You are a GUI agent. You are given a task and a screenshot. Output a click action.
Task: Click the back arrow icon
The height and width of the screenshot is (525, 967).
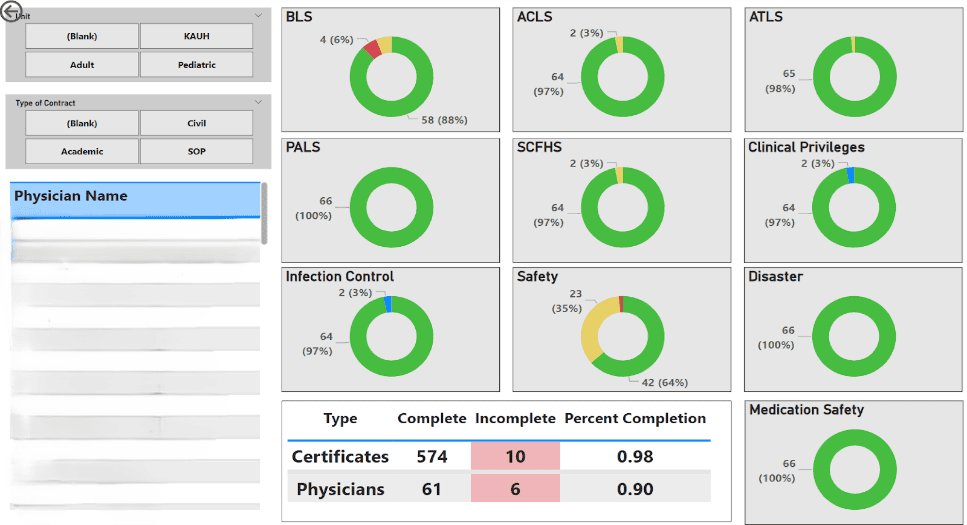[x=10, y=11]
